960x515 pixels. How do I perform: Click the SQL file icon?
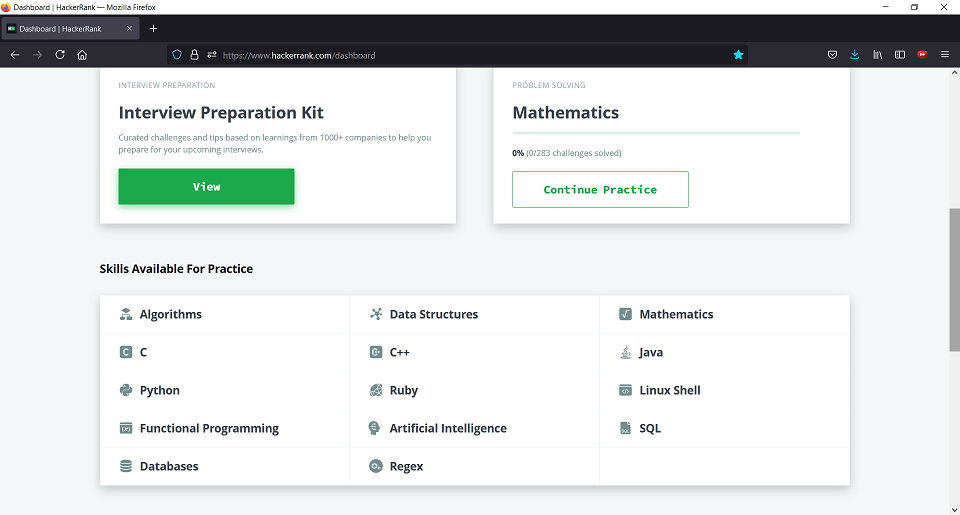(625, 428)
